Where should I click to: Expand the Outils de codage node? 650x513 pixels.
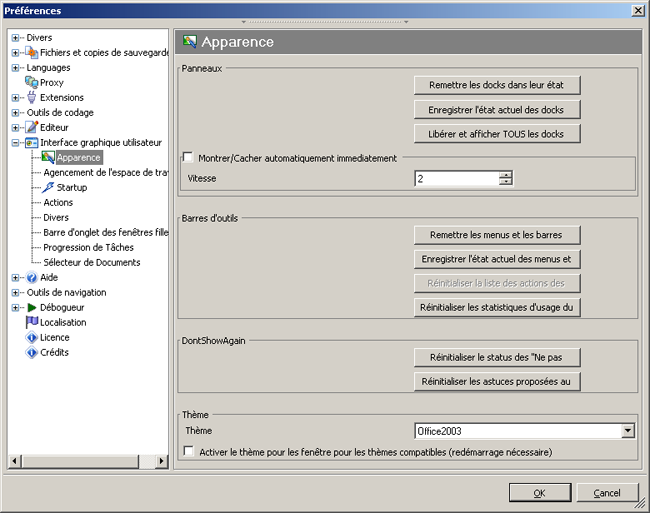(16, 113)
